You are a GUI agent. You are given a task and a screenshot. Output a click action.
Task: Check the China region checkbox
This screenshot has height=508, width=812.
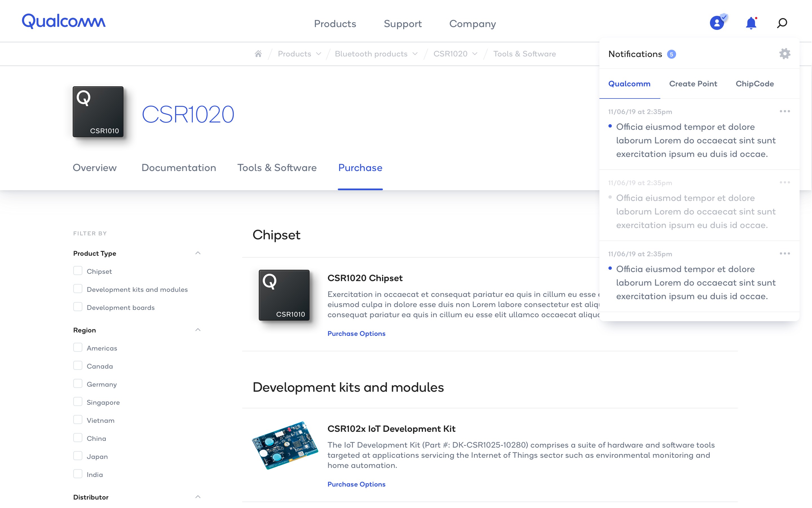pos(78,438)
